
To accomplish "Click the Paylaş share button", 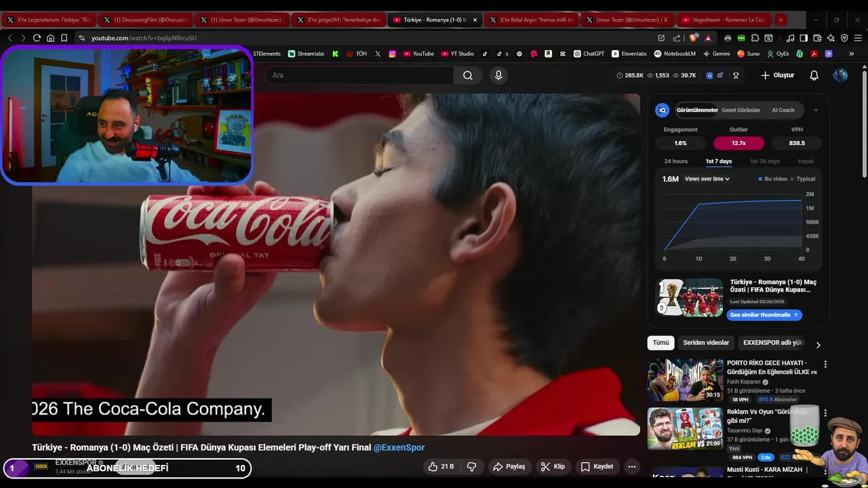I will 509,466.
